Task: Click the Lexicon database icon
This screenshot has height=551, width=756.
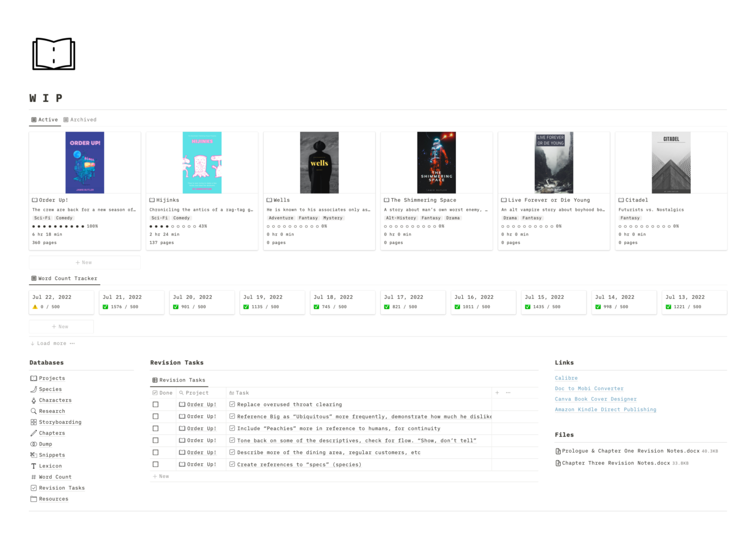Action: point(33,466)
